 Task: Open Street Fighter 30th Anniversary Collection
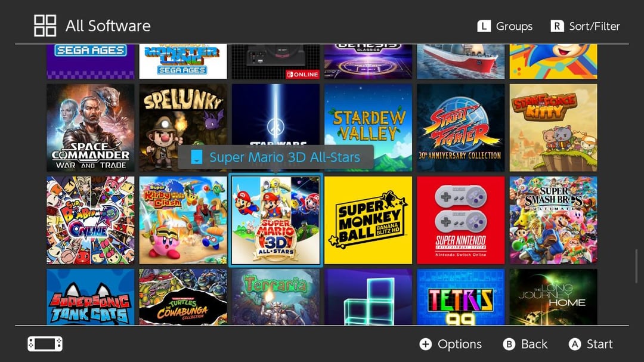coord(460,128)
